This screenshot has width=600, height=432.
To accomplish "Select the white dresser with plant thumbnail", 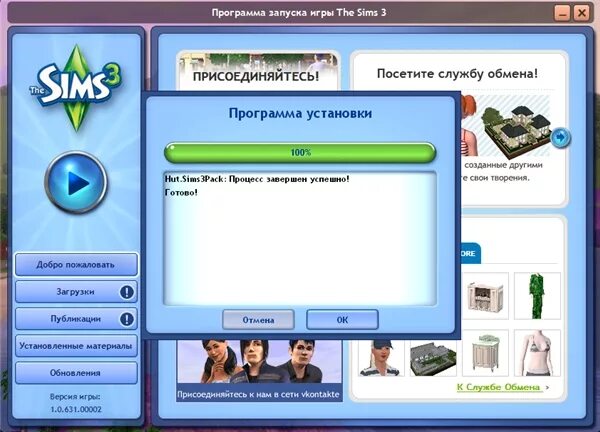I will pos(485,353).
